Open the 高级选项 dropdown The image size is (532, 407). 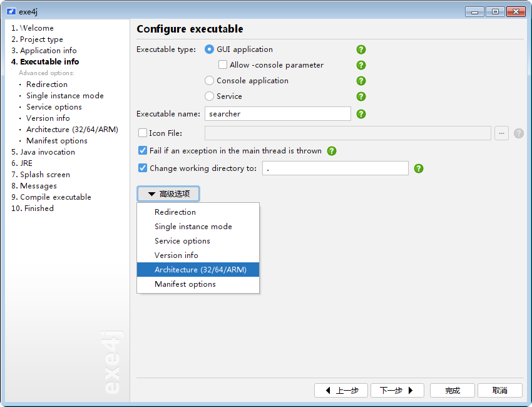tap(168, 193)
